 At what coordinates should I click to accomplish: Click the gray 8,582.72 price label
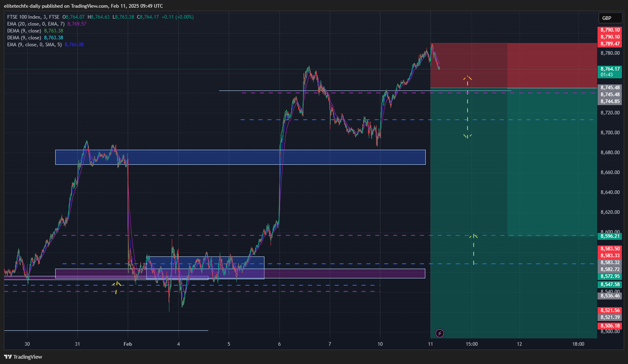click(x=610, y=269)
